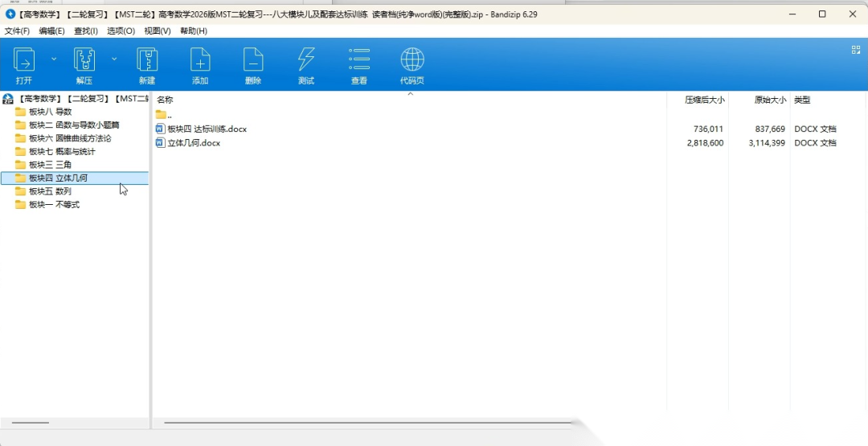Select the 板块四 达标训练.docx file
868x446 pixels.
(207, 129)
